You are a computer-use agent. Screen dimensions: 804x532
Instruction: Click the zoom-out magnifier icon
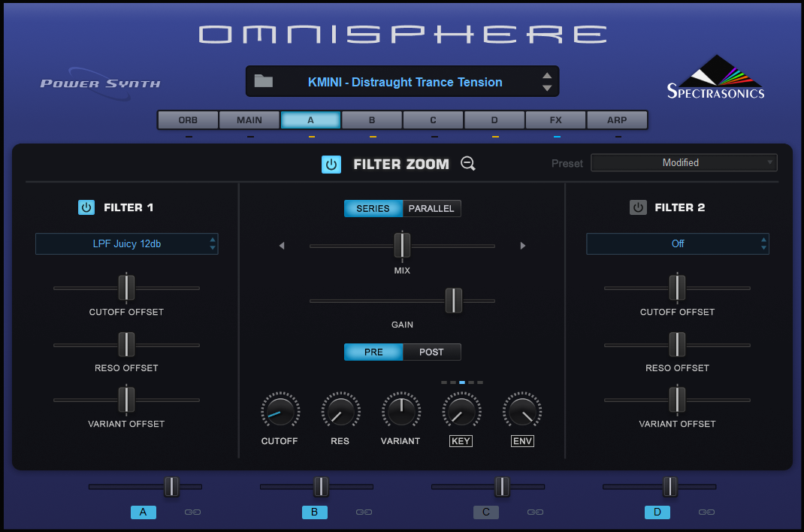tap(467, 164)
